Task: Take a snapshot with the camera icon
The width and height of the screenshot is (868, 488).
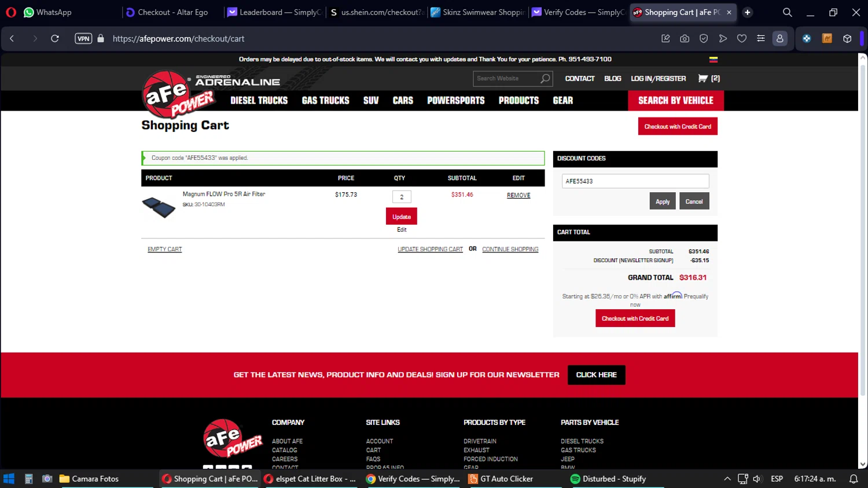Action: [x=685, y=39]
